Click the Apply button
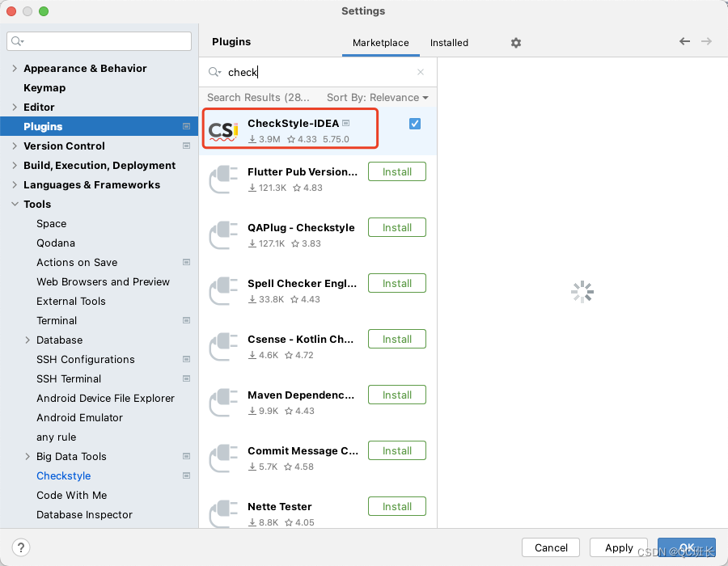 (x=619, y=547)
